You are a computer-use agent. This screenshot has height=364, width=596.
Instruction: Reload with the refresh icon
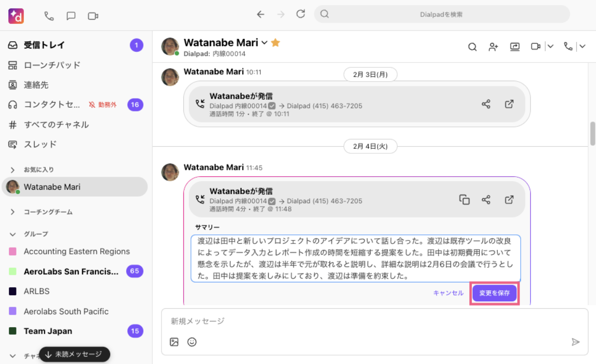coord(300,14)
